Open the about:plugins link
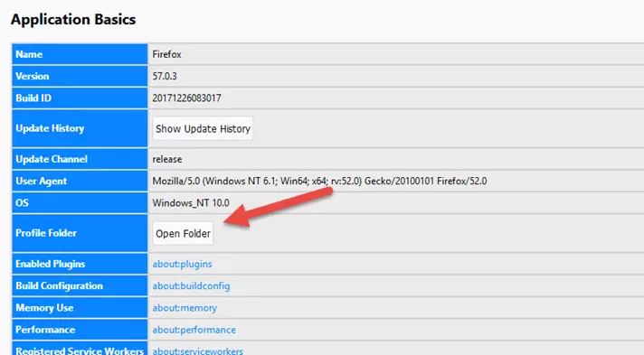644x355 pixels. click(183, 264)
